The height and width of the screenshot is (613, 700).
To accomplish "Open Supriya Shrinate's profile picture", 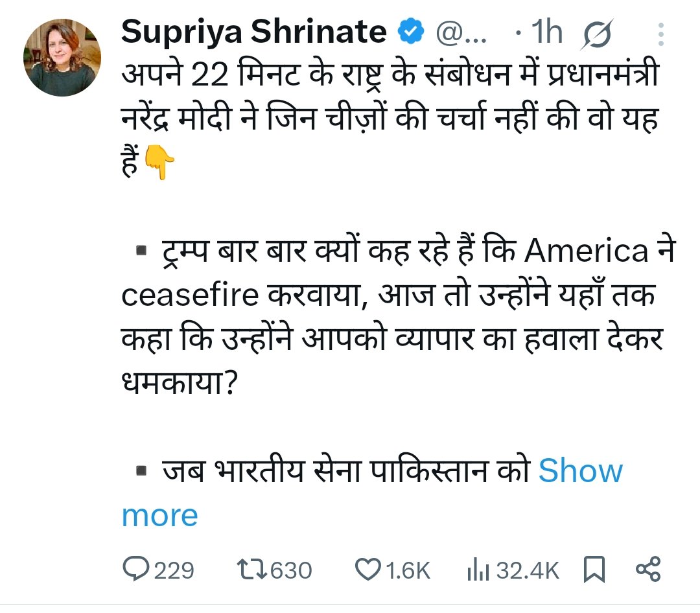I will pyautogui.click(x=63, y=58).
